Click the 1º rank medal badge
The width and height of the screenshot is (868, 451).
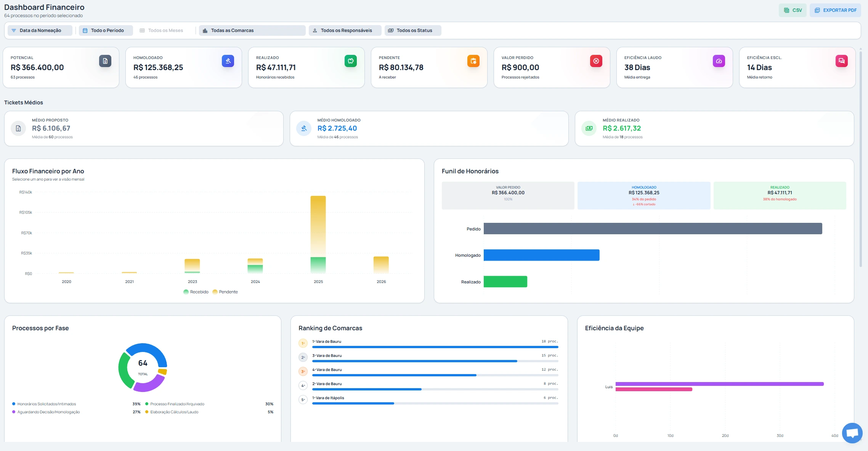tap(303, 343)
